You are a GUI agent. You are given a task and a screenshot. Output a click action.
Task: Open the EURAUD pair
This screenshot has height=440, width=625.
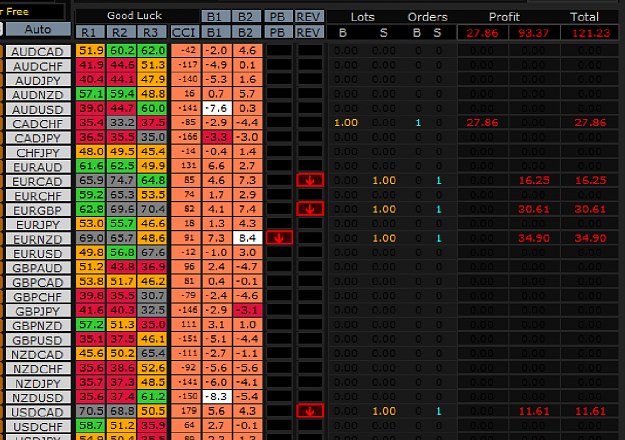pos(38,167)
